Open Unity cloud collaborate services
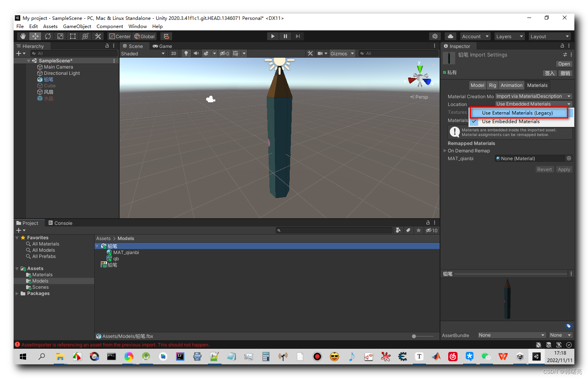 [450, 36]
